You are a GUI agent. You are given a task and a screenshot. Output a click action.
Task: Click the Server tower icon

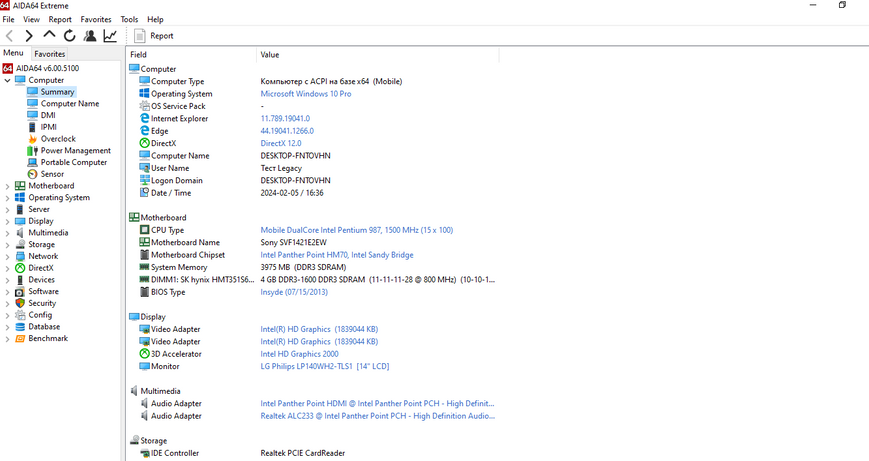pyautogui.click(x=20, y=209)
